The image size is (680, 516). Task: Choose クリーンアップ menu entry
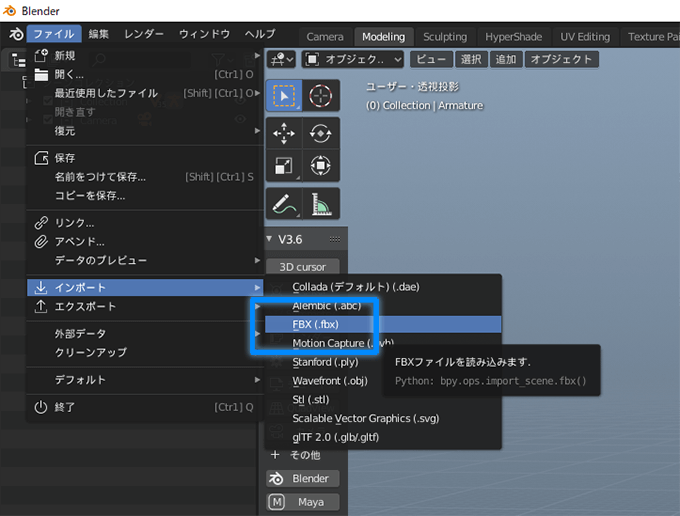point(145,352)
